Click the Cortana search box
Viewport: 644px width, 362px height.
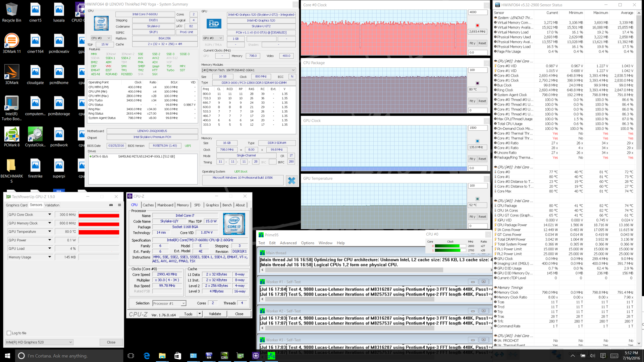pos(69,356)
